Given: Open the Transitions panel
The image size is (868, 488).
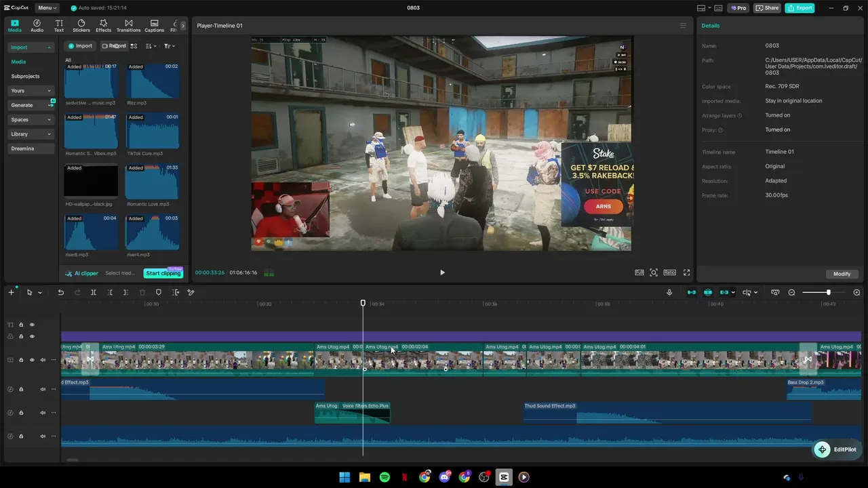Looking at the screenshot, I should (x=128, y=26).
